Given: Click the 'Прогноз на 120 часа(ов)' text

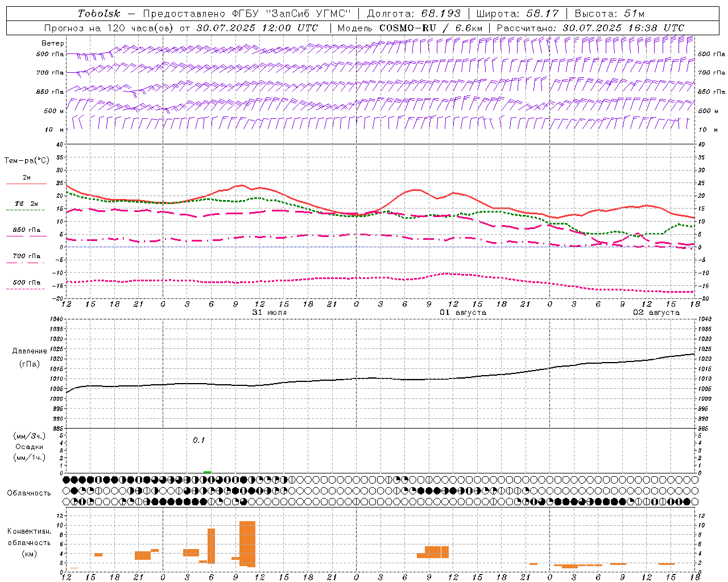Looking at the screenshot, I should 109,28.
